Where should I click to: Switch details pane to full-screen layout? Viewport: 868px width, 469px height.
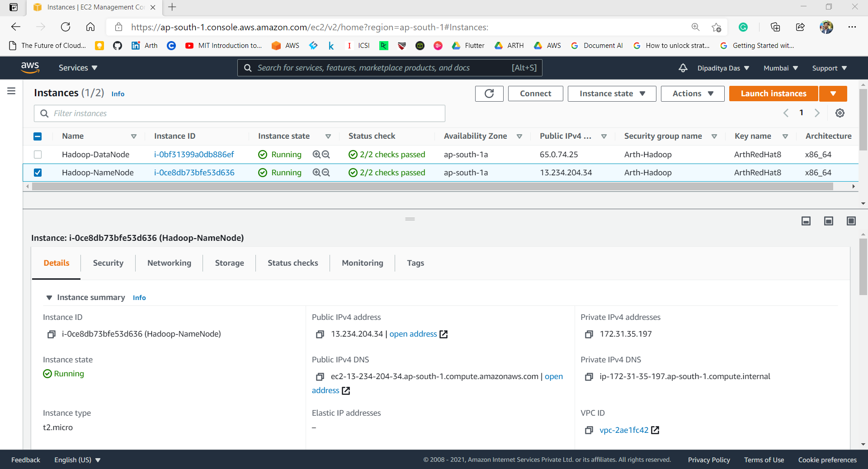851,221
